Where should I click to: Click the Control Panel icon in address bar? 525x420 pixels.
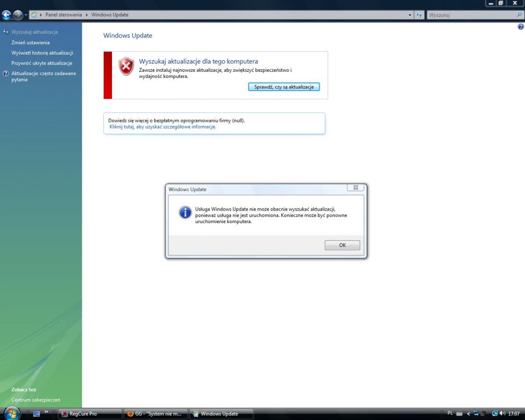click(34, 15)
